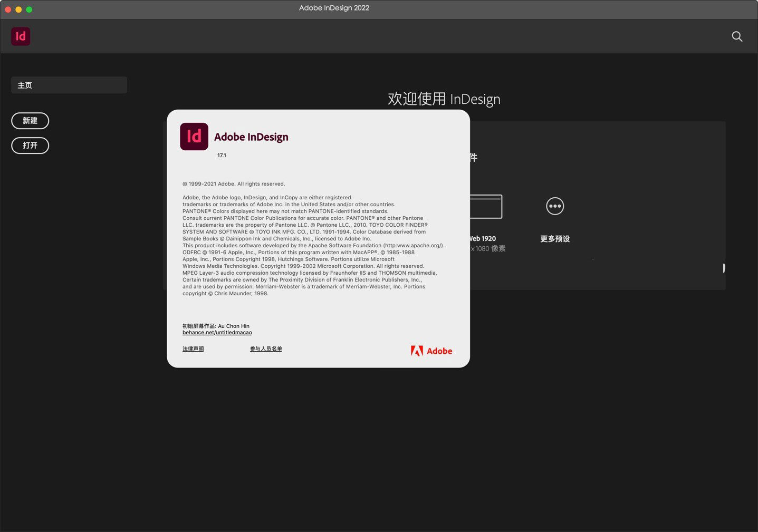Click the green full-screen window button
Image resolution: width=758 pixels, height=532 pixels.
tap(29, 9)
